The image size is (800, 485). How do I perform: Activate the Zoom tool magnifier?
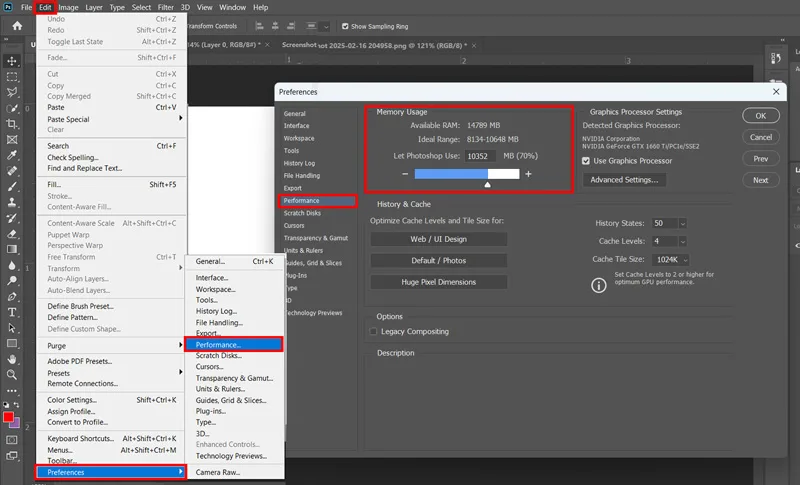tap(11, 375)
